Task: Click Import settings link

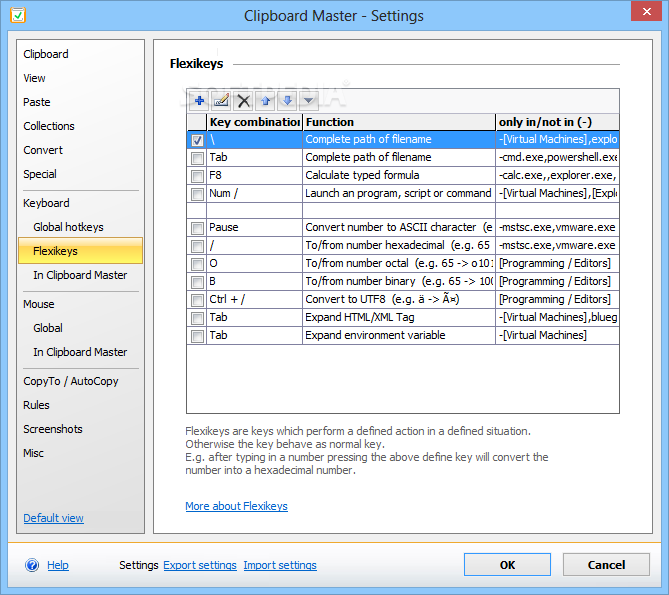Action: click(x=280, y=565)
